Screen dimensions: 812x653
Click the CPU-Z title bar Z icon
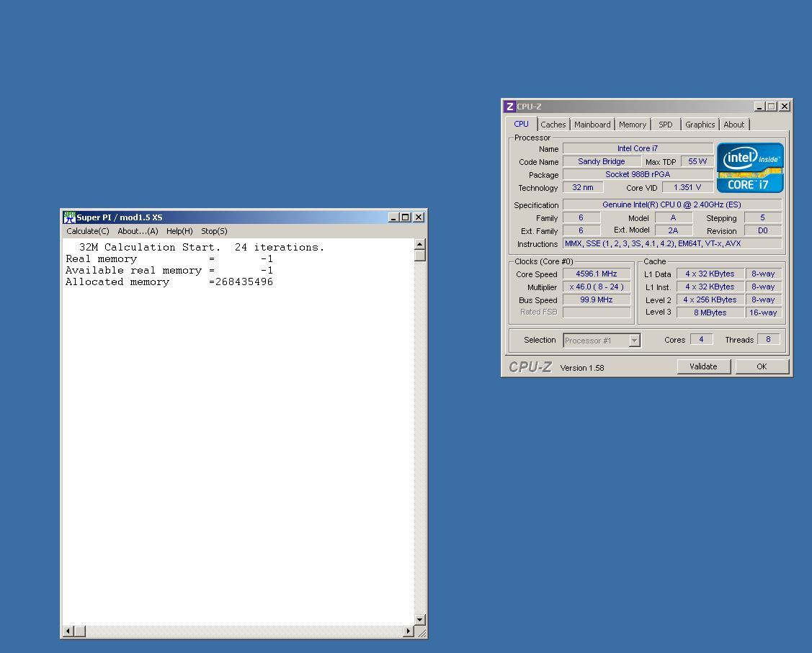coord(510,106)
